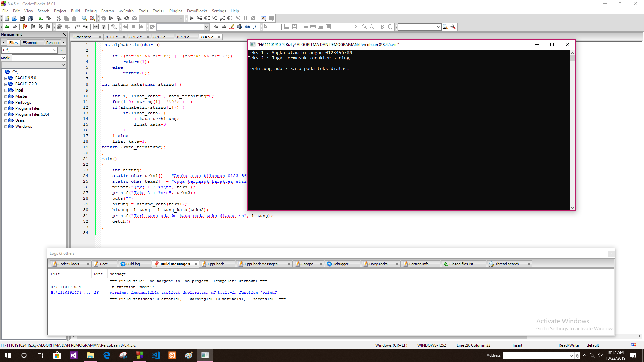
Task: Run thread search with the magnifier icon
Action: pos(445,27)
